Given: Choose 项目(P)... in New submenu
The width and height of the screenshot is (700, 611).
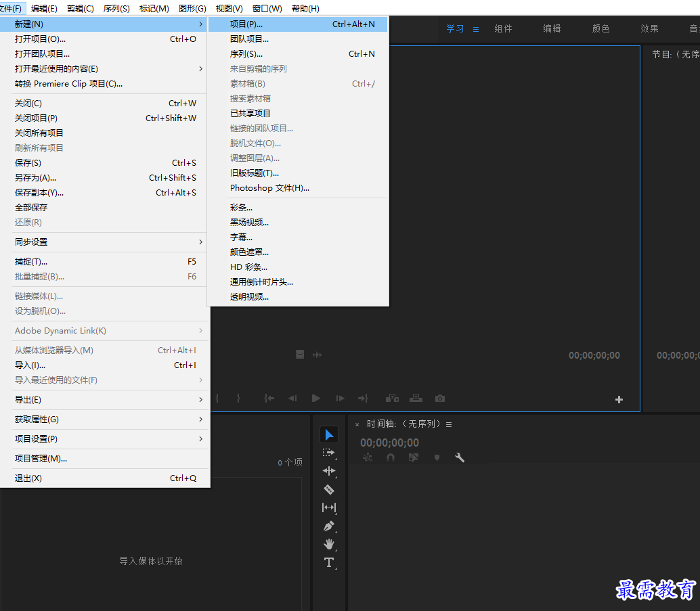Looking at the screenshot, I should (x=298, y=24).
